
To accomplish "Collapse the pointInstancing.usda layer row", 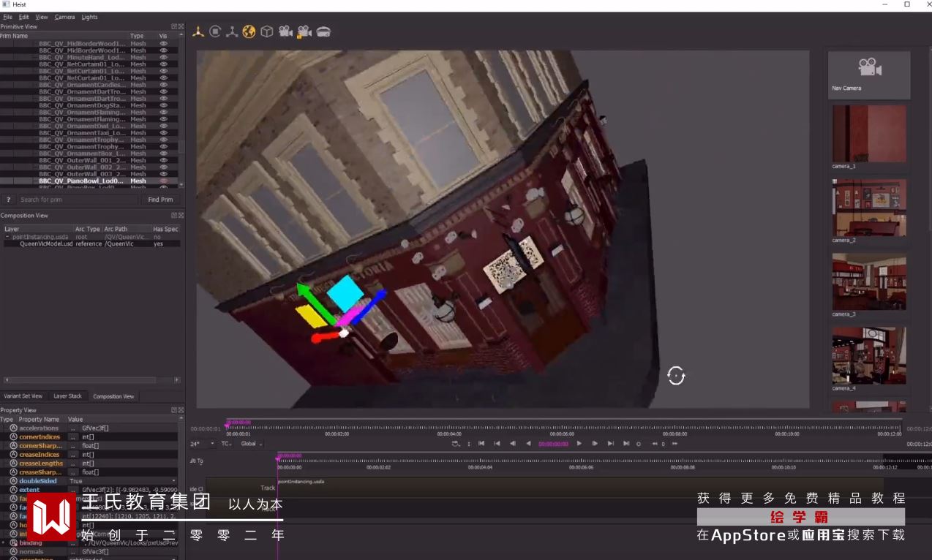I will pyautogui.click(x=7, y=237).
